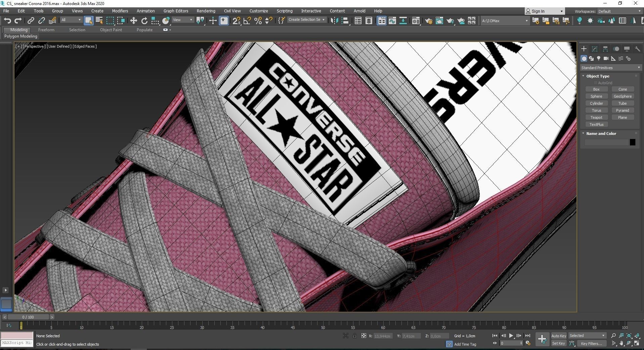Open the Schematic View icon
The width and height of the screenshot is (644, 350).
[403, 21]
